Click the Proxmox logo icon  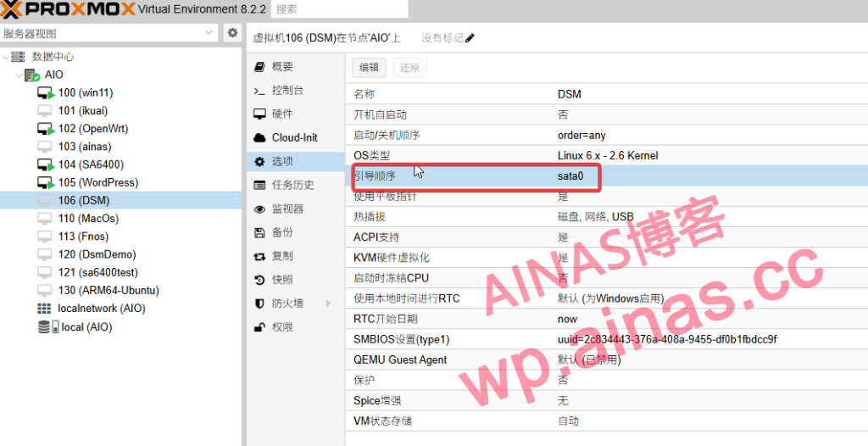pyautogui.click(x=11, y=8)
